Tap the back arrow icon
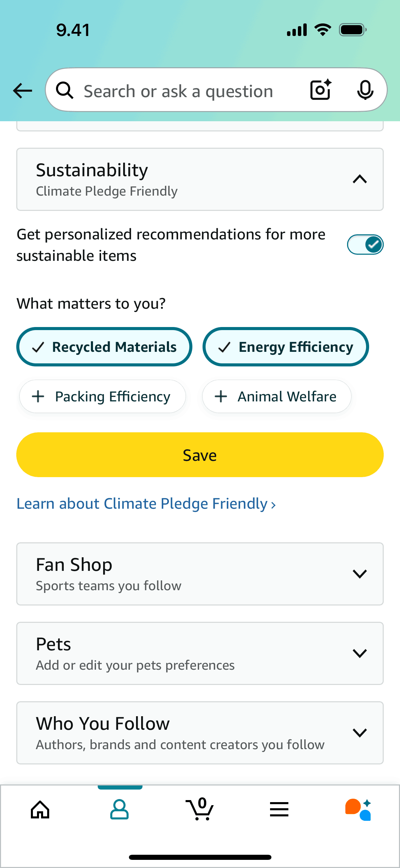Viewport: 400px width, 868px height. coord(22,91)
